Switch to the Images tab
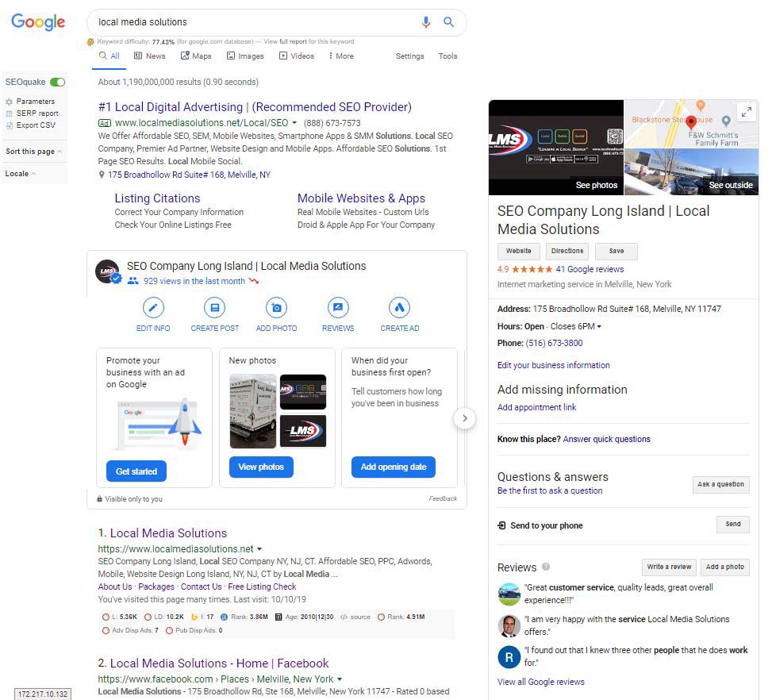Viewport: 772px width, 700px height. (245, 56)
